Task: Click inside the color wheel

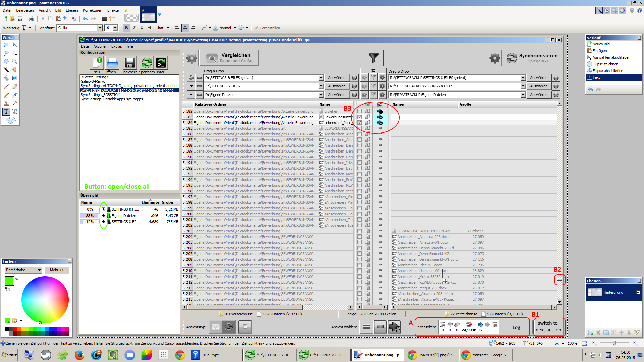Action: coord(45,300)
